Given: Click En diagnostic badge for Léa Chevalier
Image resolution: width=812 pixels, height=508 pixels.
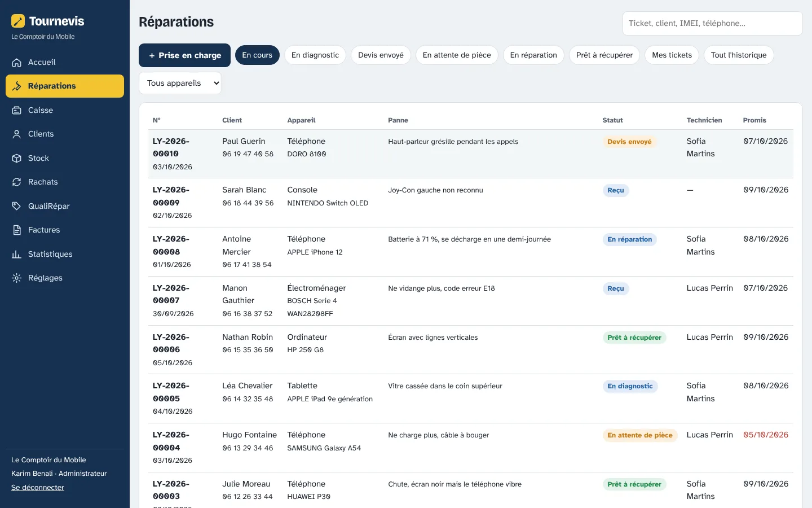Looking at the screenshot, I should click(630, 386).
